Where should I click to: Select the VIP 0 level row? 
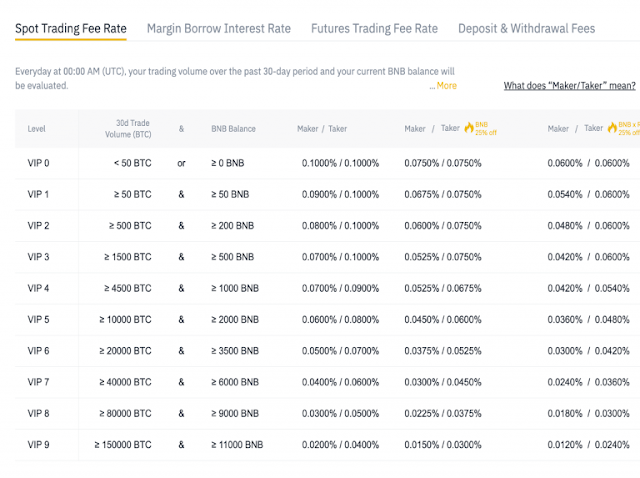pos(38,163)
